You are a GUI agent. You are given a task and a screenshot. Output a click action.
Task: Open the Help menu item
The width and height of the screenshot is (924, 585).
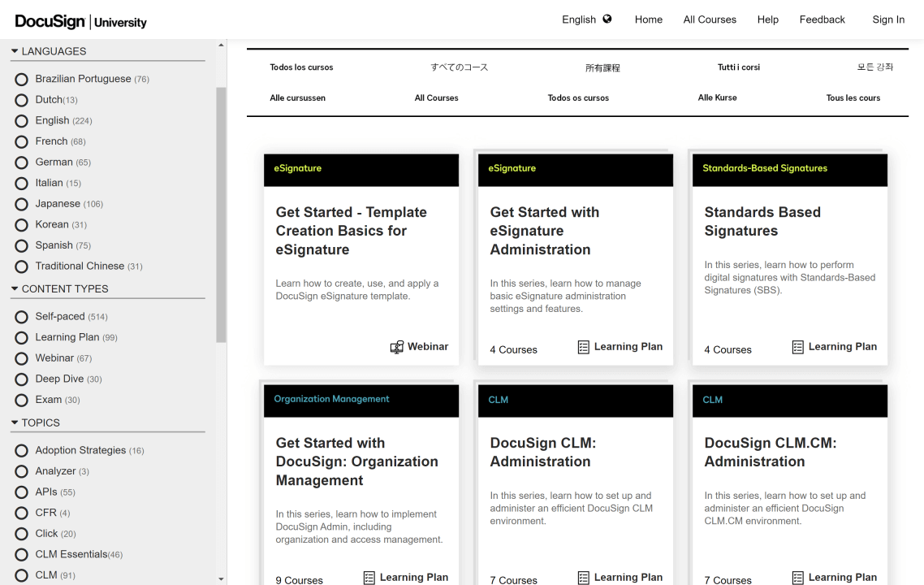pyautogui.click(x=767, y=19)
